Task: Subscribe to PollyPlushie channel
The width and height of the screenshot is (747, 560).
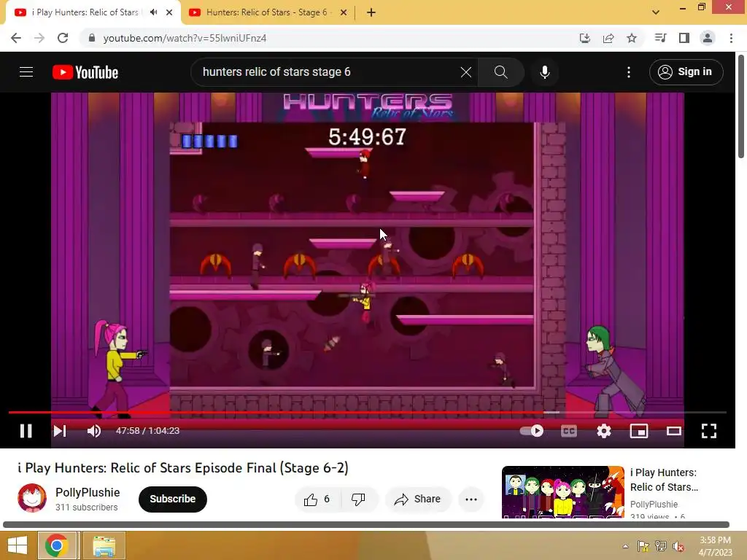Action: 172,499
